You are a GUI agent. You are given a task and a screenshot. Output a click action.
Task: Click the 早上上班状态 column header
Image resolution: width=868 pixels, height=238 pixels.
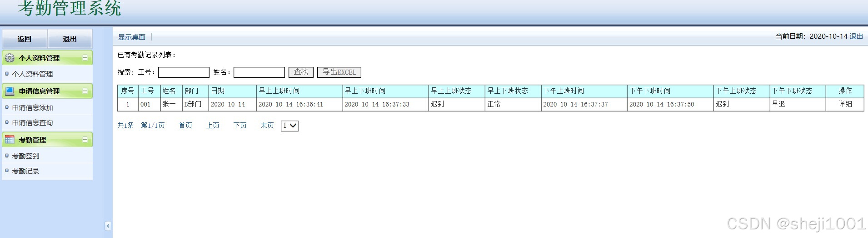[457, 91]
